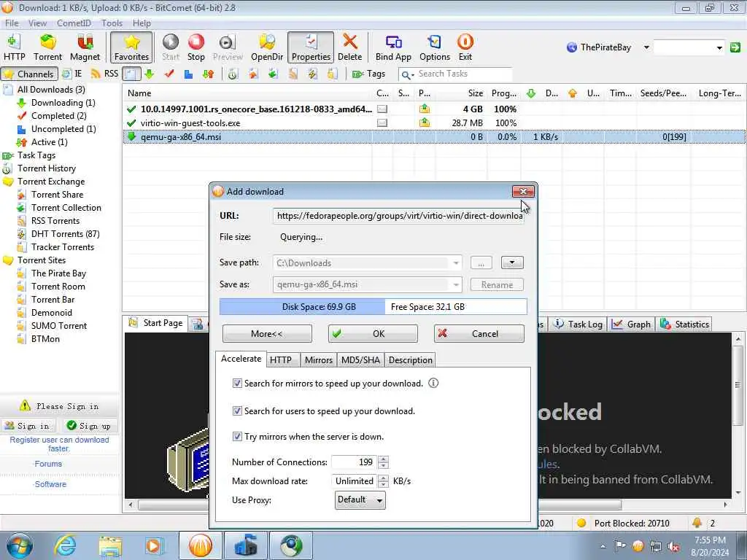Image resolution: width=747 pixels, height=560 pixels.
Task: Uncheck Search for users to speed up download
Action: 237,411
